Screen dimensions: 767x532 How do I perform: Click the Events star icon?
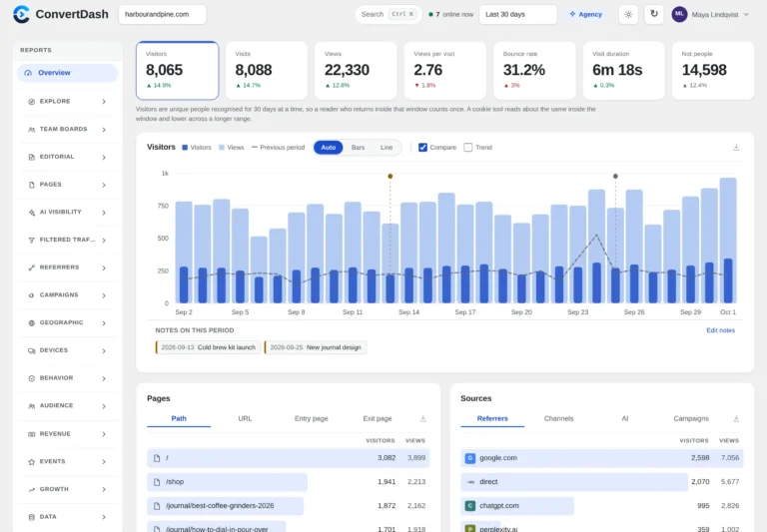pos(31,461)
